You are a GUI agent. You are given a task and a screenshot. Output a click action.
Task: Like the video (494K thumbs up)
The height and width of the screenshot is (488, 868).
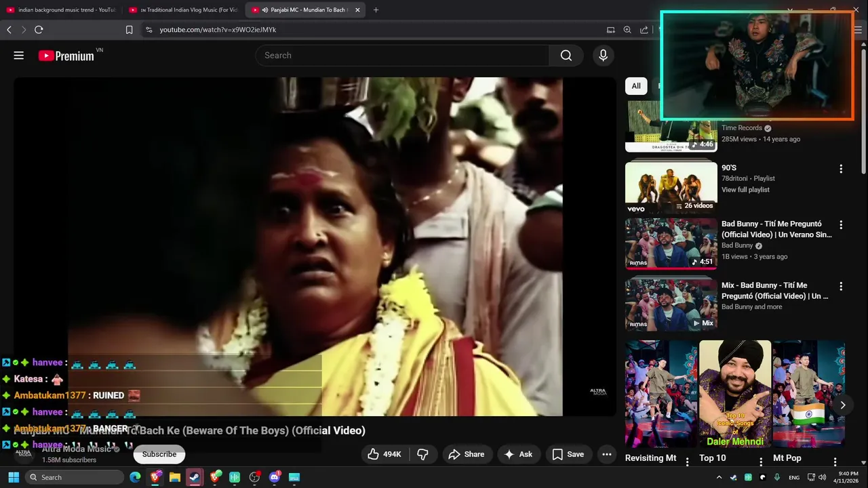click(384, 454)
